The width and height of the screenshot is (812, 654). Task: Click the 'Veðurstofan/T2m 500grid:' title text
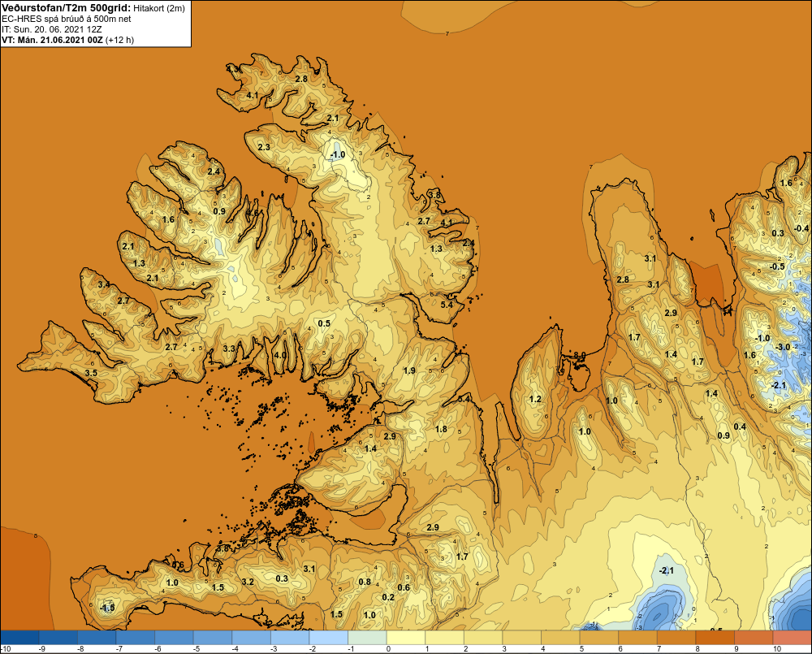67,7
